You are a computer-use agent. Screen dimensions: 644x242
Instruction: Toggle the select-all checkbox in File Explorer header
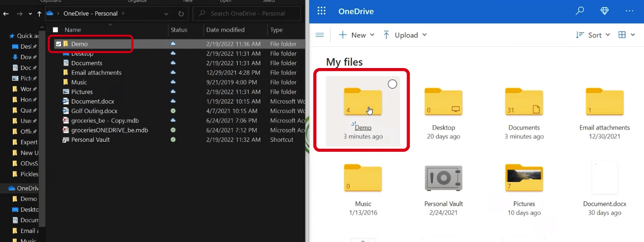[x=55, y=30]
